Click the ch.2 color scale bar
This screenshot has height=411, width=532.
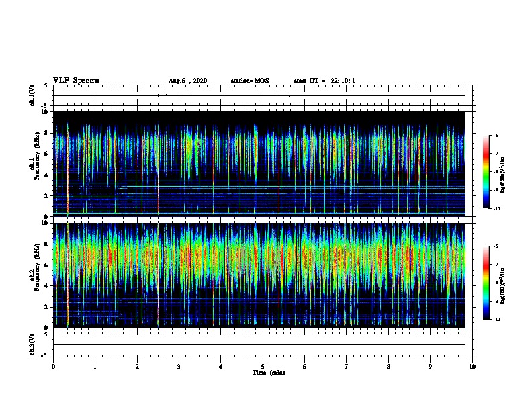coord(486,283)
